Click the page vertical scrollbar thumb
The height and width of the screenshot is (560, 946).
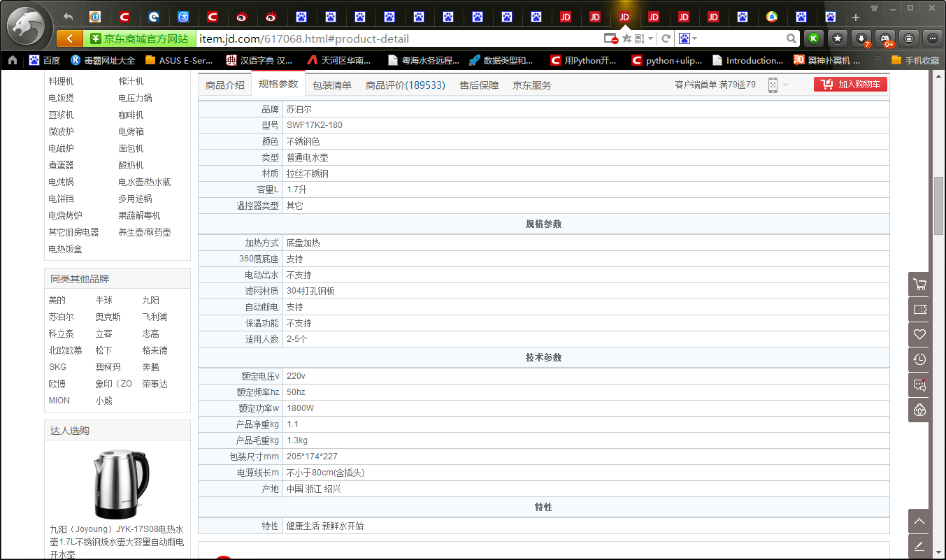(x=938, y=206)
